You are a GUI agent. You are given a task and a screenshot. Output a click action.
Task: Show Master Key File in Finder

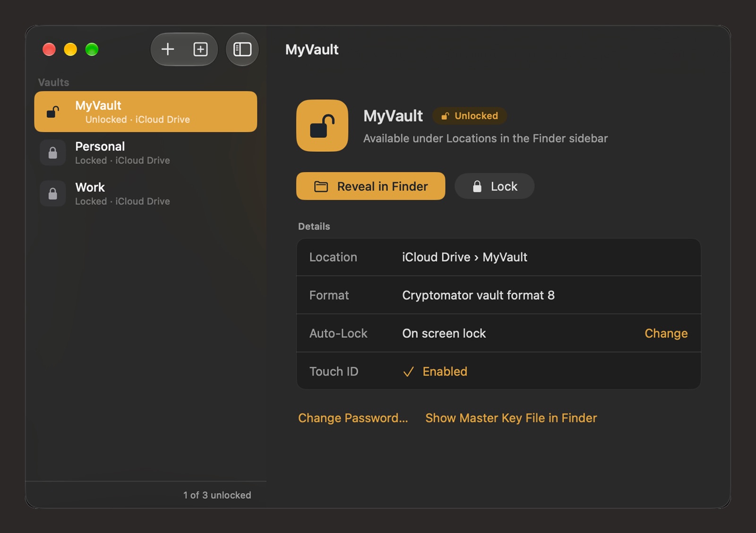point(511,418)
